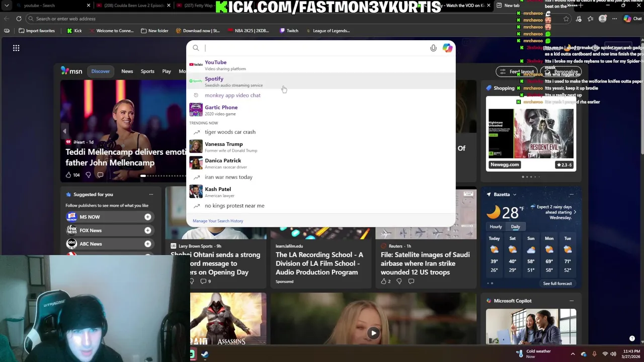
Task: Click the voice search microphone icon
Action: [433, 48]
